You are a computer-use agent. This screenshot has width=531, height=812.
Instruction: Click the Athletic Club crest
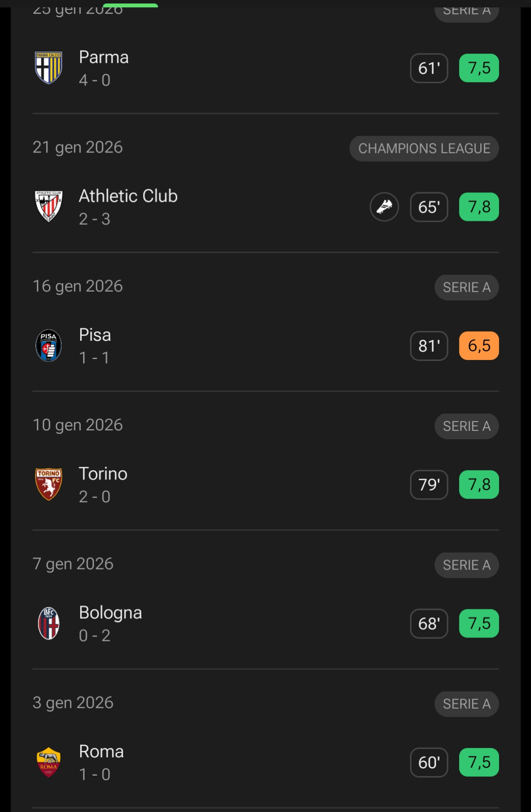click(x=49, y=207)
